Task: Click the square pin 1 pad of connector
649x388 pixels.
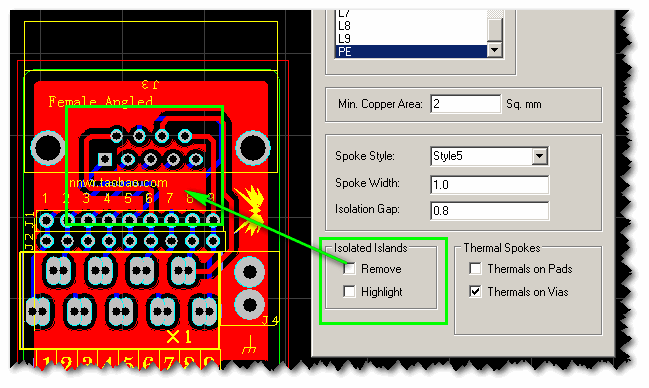Action: click(x=105, y=159)
